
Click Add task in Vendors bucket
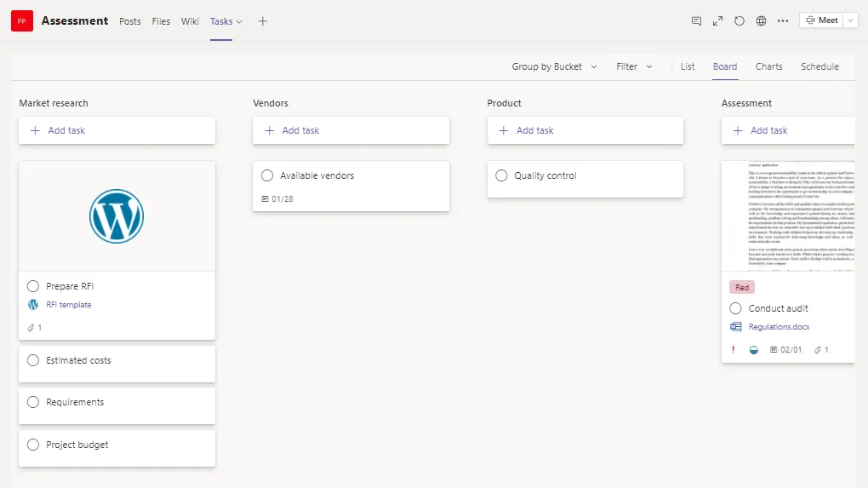(x=351, y=130)
